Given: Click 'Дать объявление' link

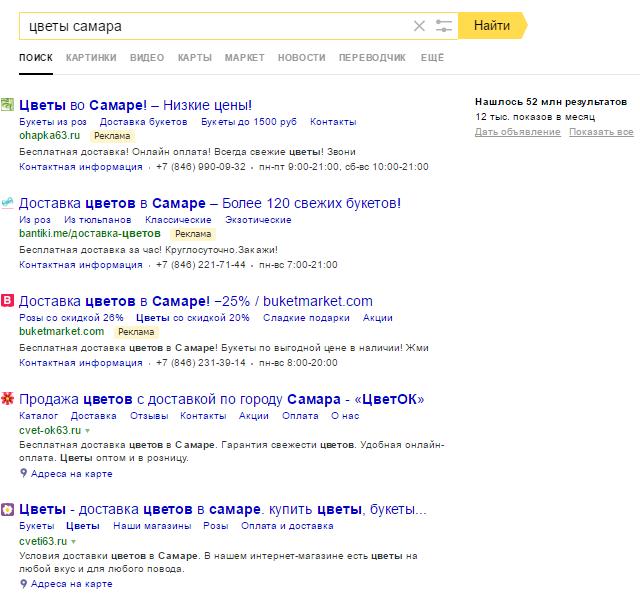Looking at the screenshot, I should [x=518, y=132].
